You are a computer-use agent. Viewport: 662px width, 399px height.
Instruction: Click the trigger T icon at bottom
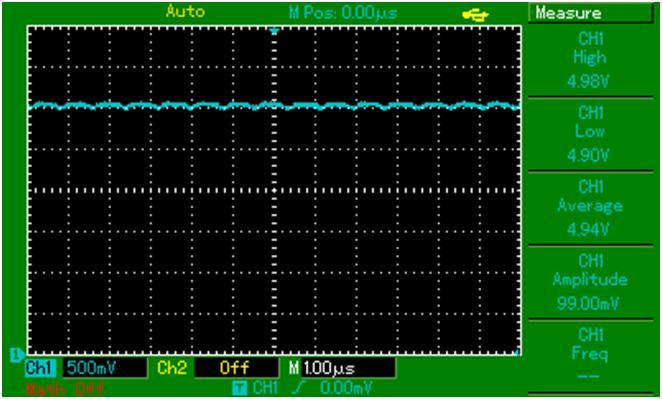click(240, 388)
